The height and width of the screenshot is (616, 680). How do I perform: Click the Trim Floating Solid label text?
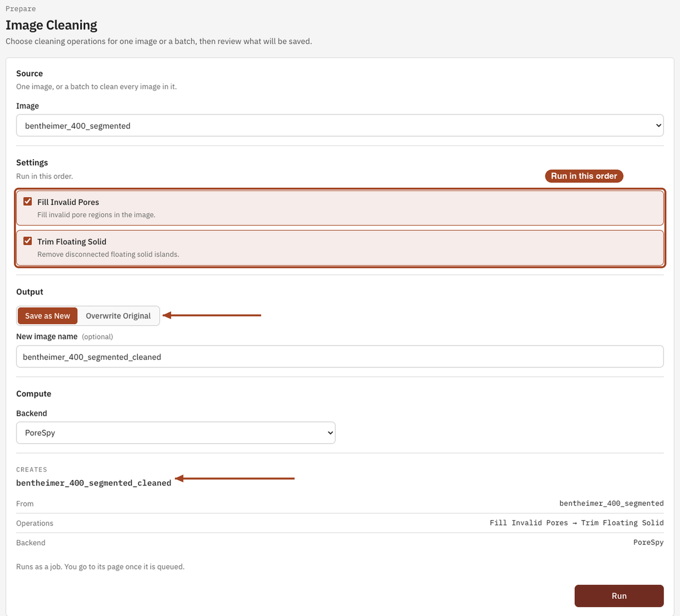point(72,242)
